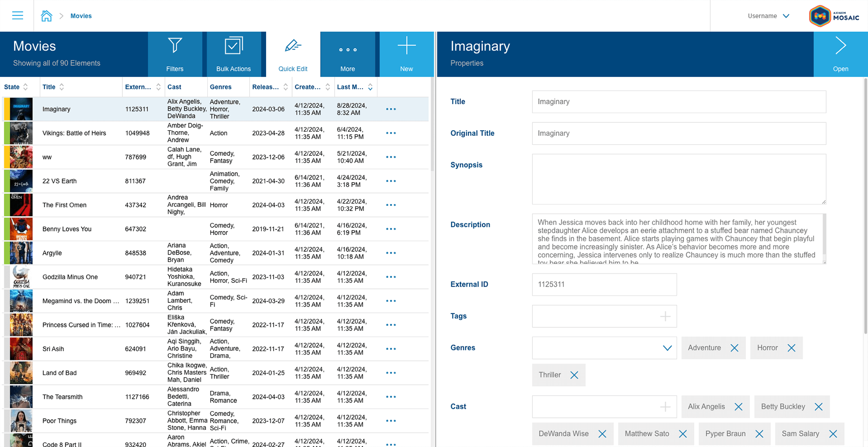Open the Username dropdown menu

768,16
